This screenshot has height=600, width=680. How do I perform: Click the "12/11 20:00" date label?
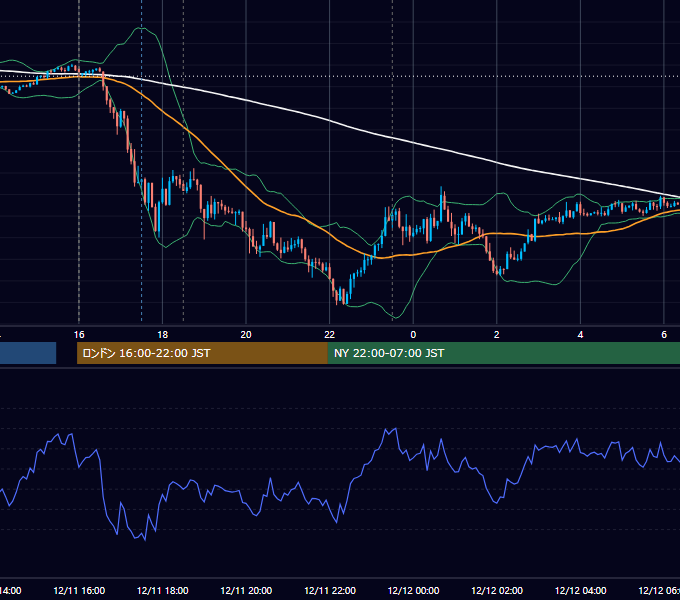246,590
